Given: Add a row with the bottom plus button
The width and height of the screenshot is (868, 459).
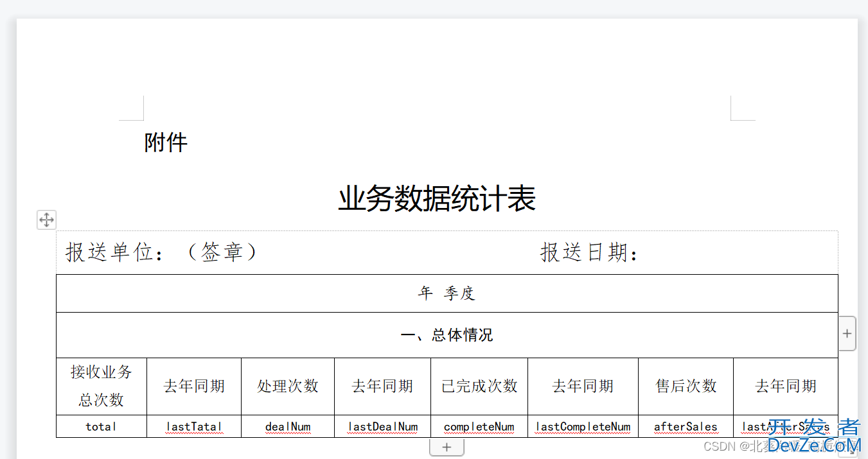Looking at the screenshot, I should (x=447, y=447).
